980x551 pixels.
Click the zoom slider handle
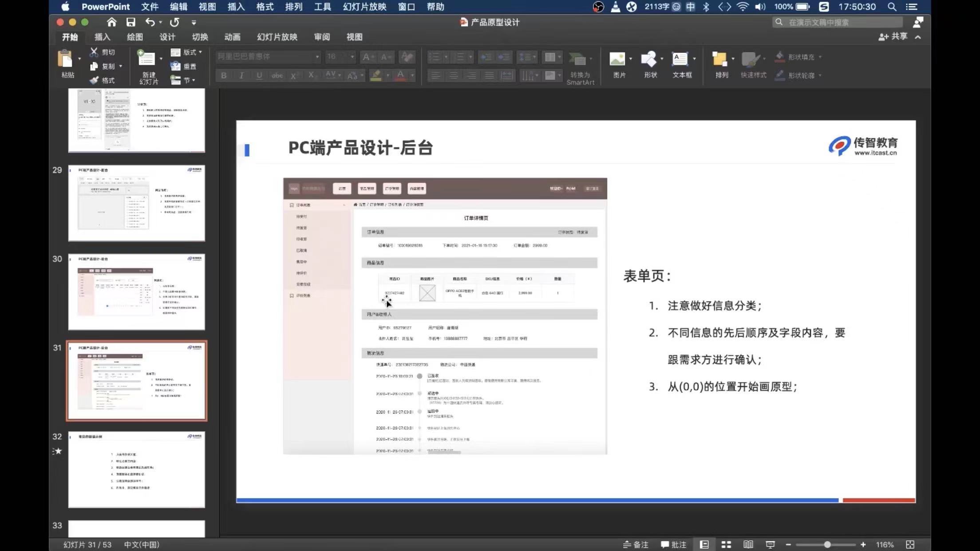827,544
